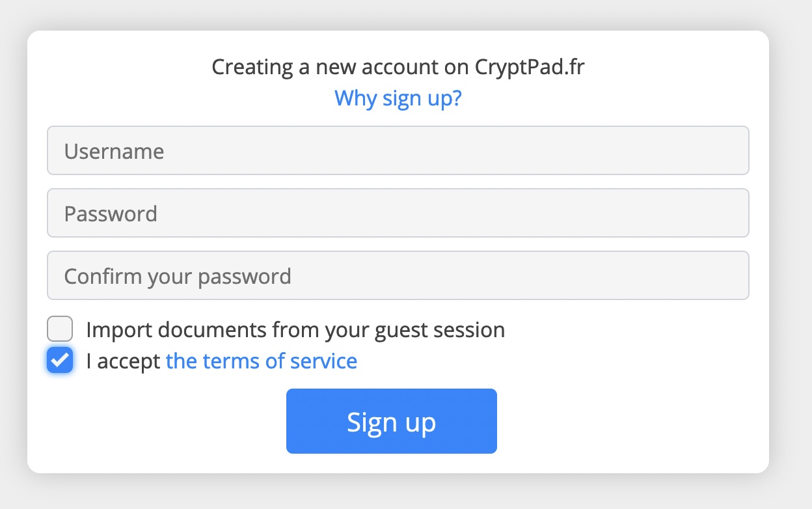Click inside the password confirmation box
The width and height of the screenshot is (812, 509).
click(x=398, y=275)
